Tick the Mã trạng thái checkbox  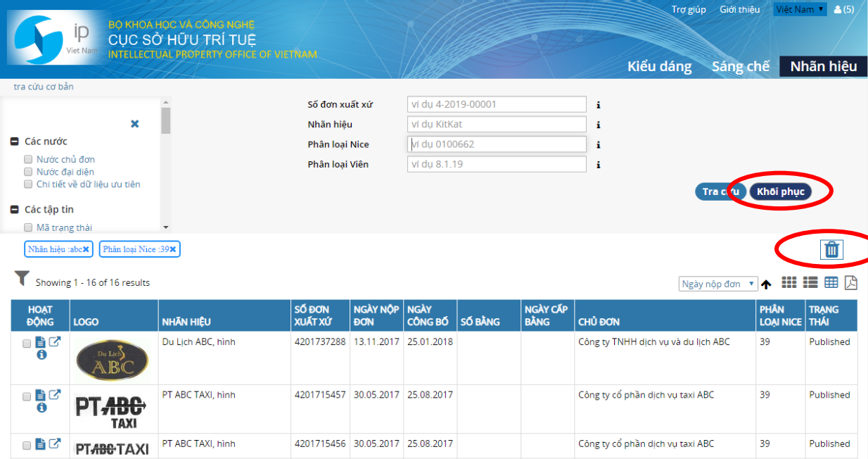click(29, 227)
